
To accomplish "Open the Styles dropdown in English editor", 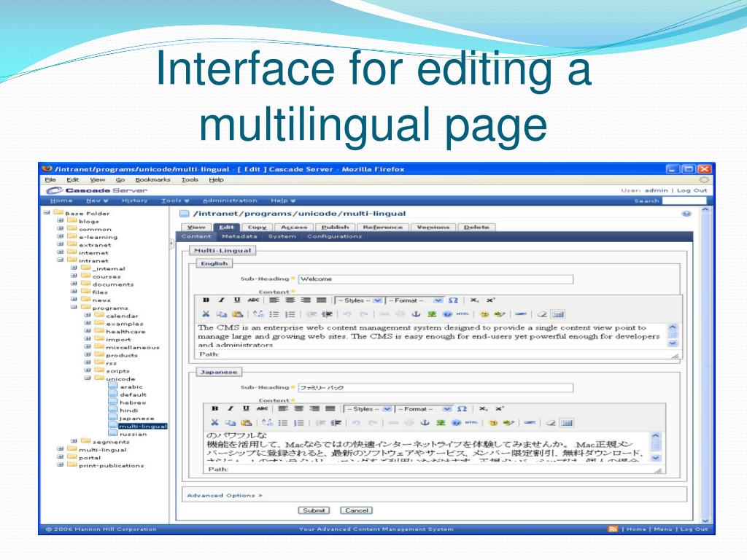I will click(359, 300).
